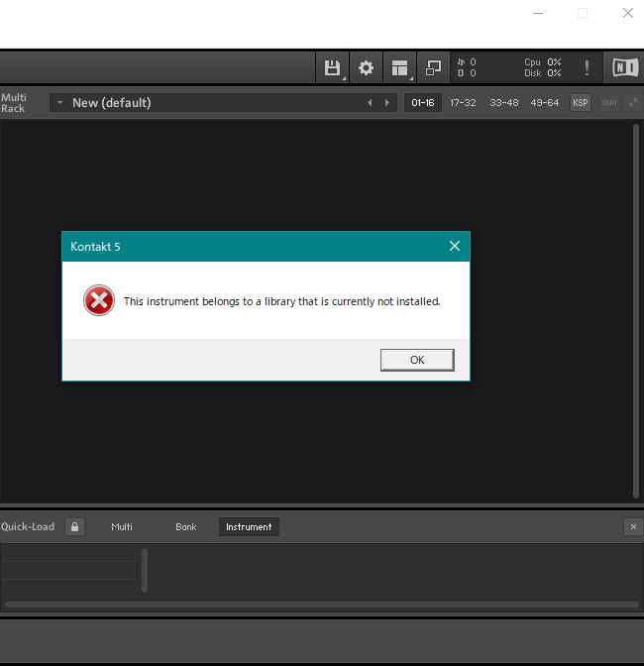The width and height of the screenshot is (644, 666).
Task: Close the Quick-Load pane
Action: pos(633,527)
